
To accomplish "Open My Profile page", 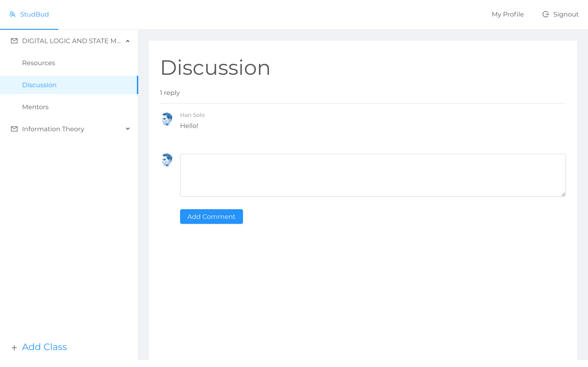I will pyautogui.click(x=508, y=14).
